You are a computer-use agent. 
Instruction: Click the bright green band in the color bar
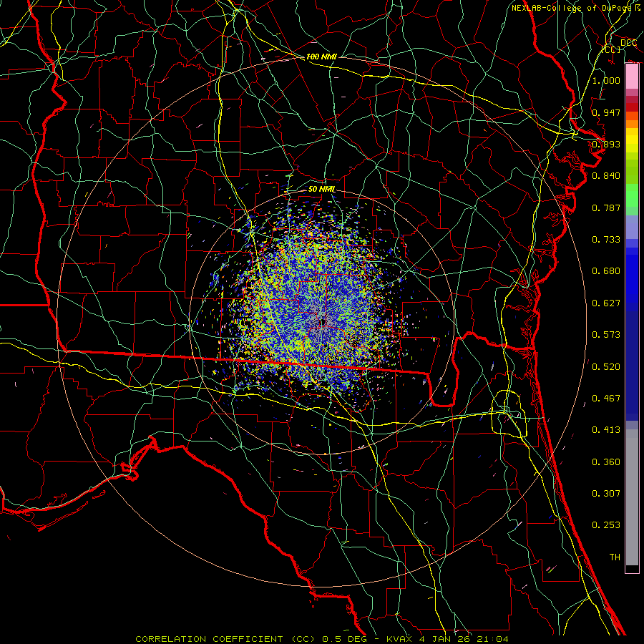point(632,195)
